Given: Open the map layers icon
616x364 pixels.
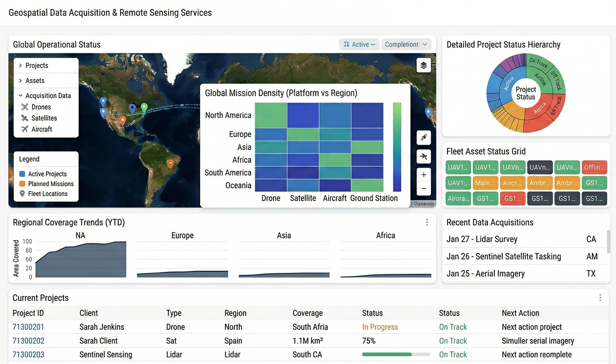Looking at the screenshot, I should [x=424, y=65].
